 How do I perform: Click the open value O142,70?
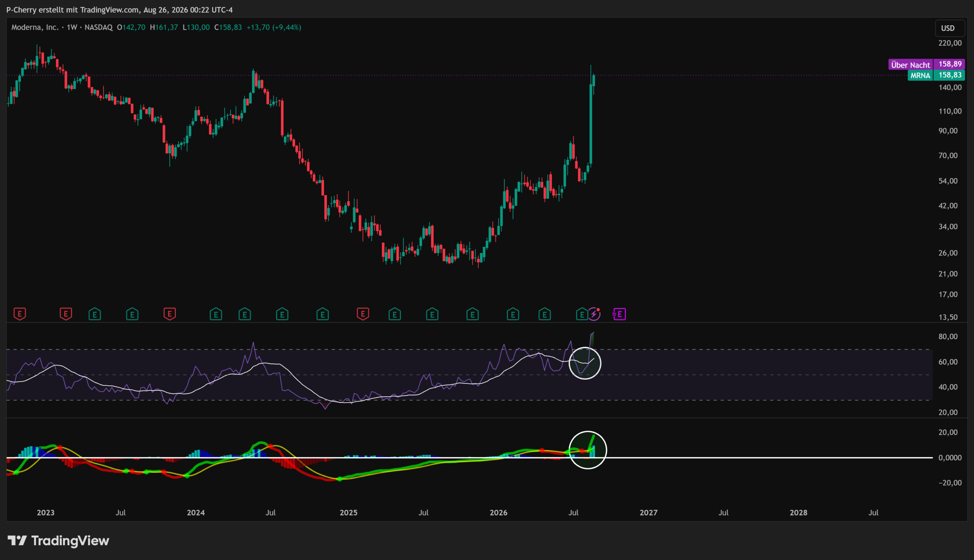point(131,27)
